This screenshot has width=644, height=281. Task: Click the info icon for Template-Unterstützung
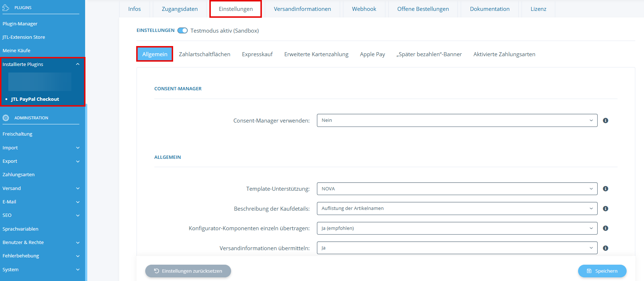pyautogui.click(x=605, y=189)
